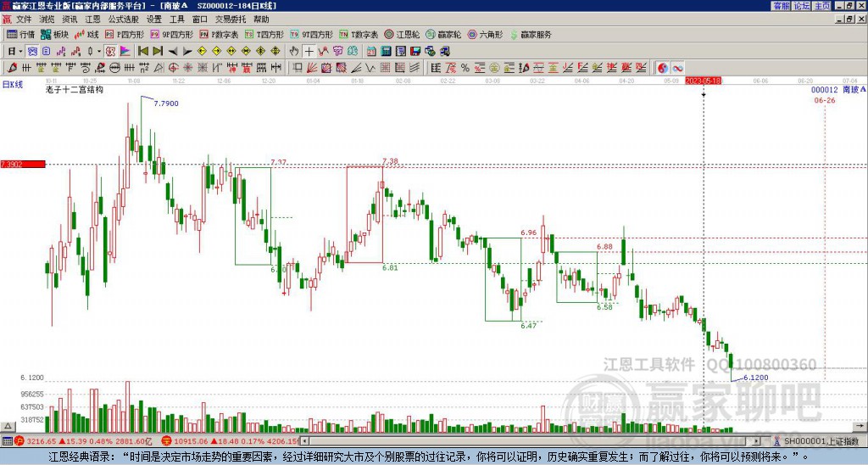Image resolution: width=868 pixels, height=465 pixels.
Task: Open the calendar icon in toolbar
Action: 371,51
